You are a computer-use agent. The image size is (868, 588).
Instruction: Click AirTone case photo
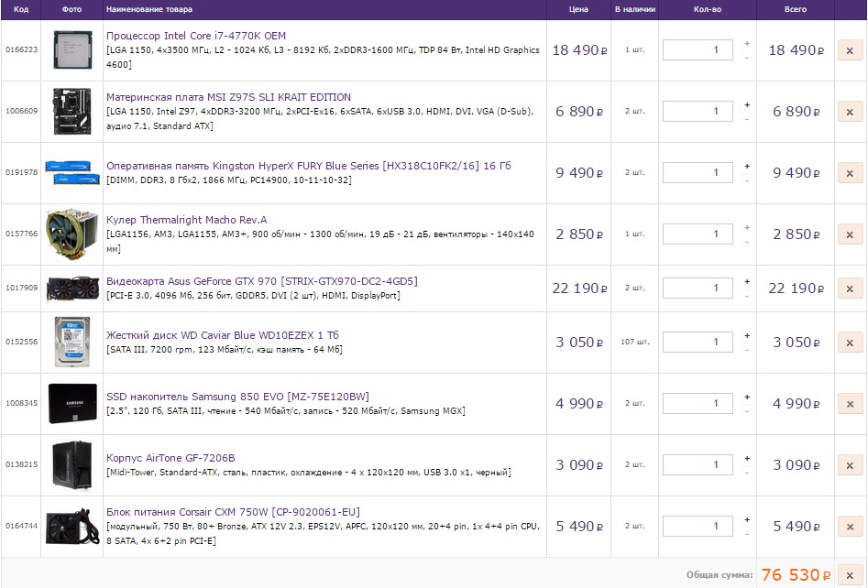72,465
